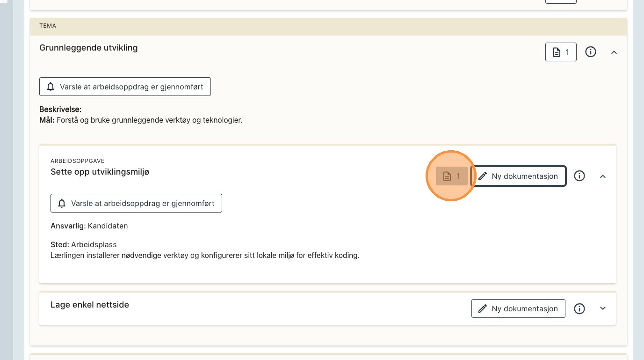644x360 pixels.
Task: Add Ny dokumentasjon for Sette opp utviklingsmiljø
Action: 519,176
